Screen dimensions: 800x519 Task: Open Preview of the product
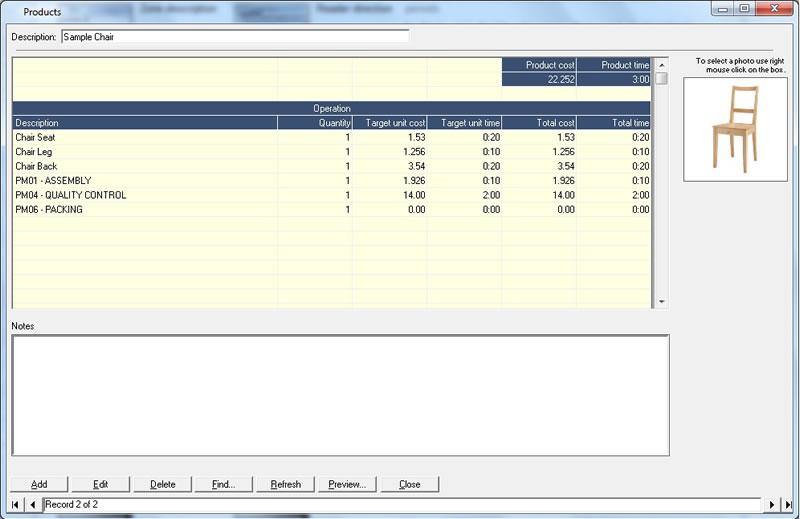coord(347,484)
